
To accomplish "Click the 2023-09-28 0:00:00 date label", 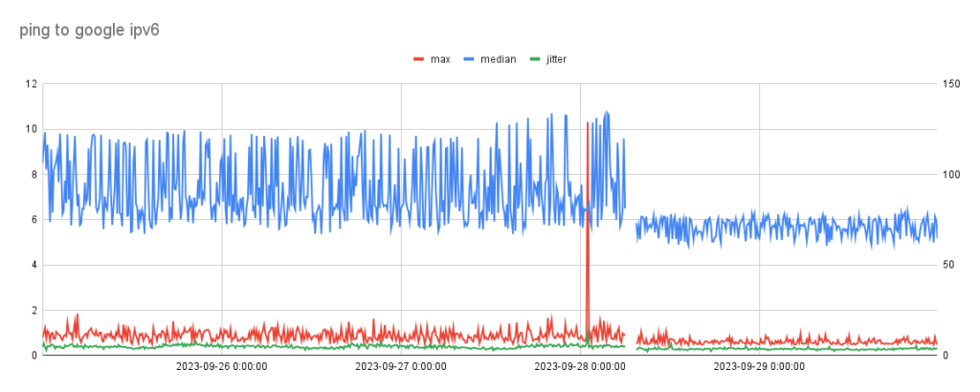I will [579, 366].
